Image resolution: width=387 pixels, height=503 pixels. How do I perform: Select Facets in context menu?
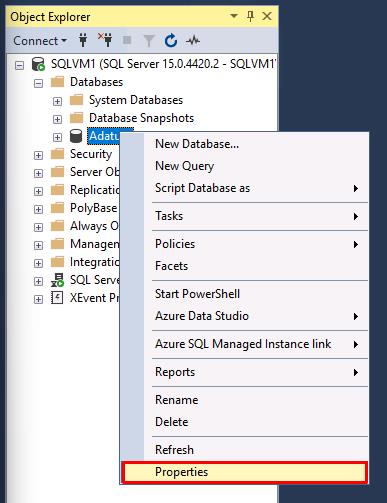244,266
